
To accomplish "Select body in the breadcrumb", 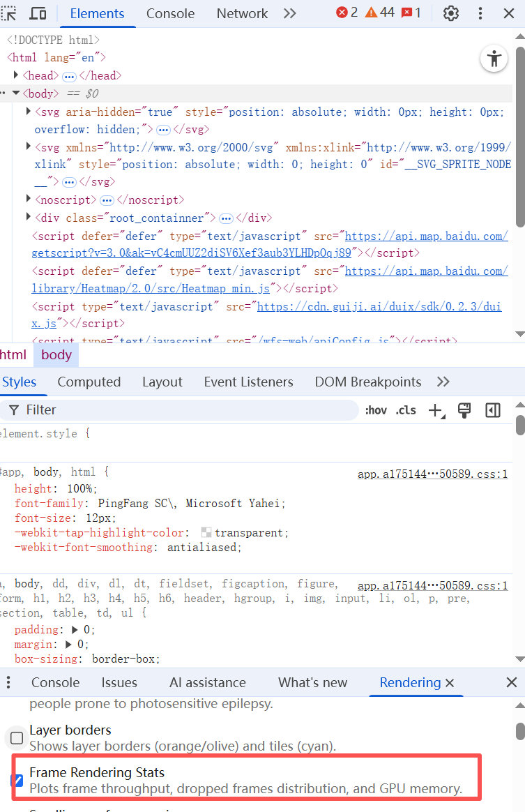I will pos(56,355).
